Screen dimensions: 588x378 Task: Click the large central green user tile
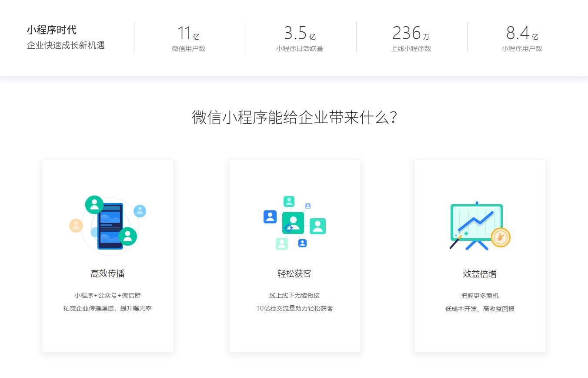click(x=293, y=223)
